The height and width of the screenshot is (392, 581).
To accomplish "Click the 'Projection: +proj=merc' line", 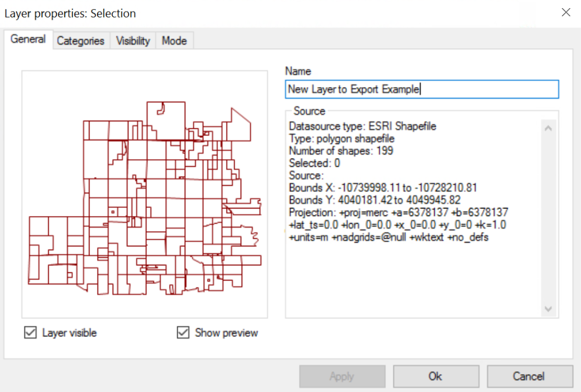I will (x=399, y=213).
